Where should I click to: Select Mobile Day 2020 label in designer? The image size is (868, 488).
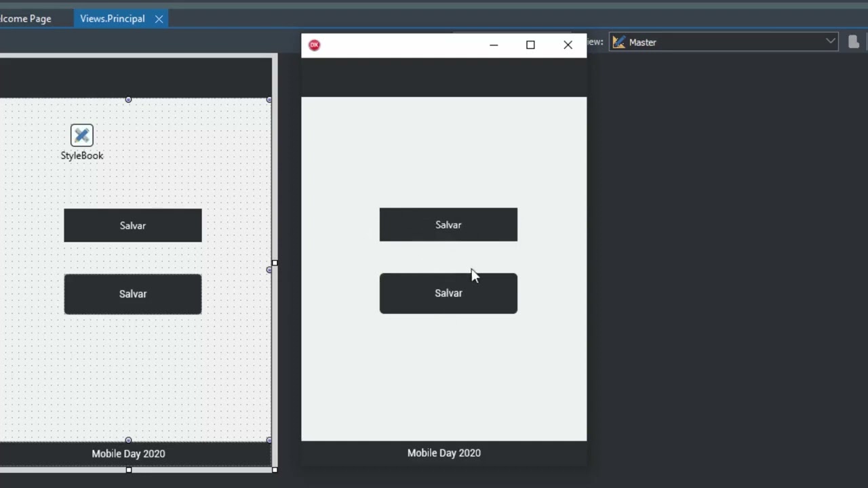pyautogui.click(x=128, y=453)
